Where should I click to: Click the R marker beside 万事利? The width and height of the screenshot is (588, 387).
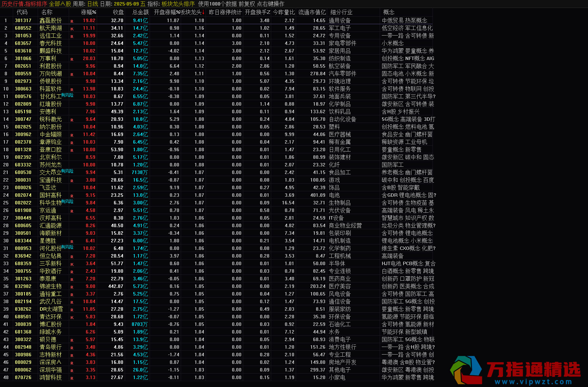click(x=72, y=59)
